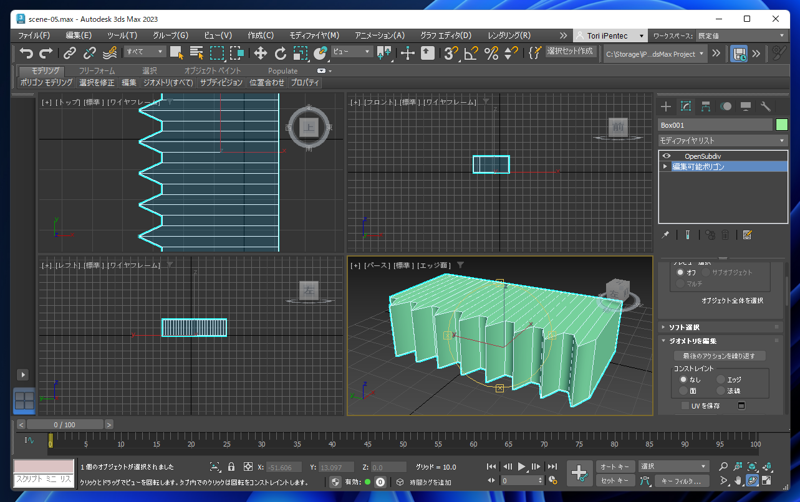Viewport: 800px width, 502px height.
Task: Expand the 編集可能ポリゴン stack entry
Action: [665, 166]
